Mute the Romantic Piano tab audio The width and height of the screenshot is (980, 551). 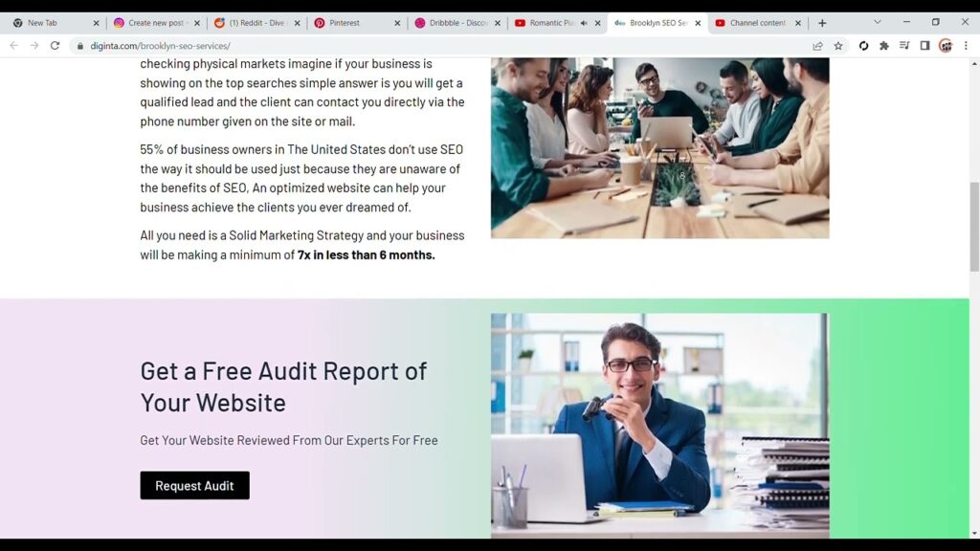584,23
